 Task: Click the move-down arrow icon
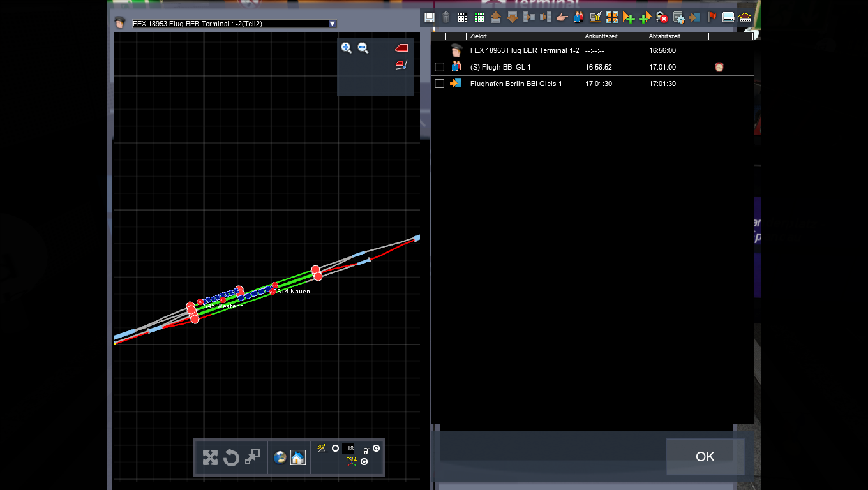pyautogui.click(x=513, y=18)
